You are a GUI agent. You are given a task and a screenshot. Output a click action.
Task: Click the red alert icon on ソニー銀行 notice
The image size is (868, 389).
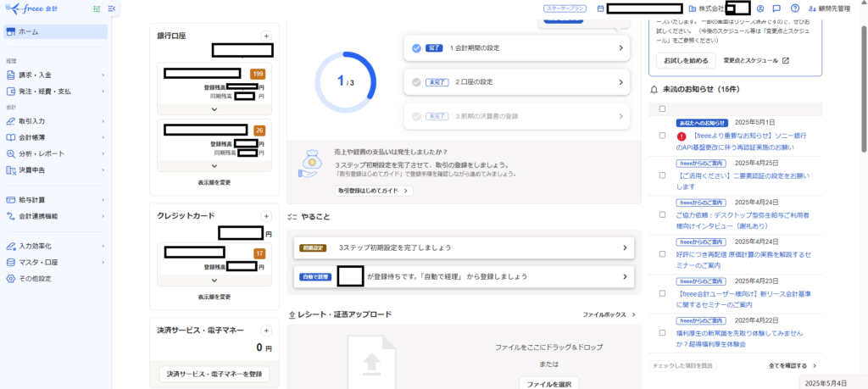pyautogui.click(x=681, y=136)
